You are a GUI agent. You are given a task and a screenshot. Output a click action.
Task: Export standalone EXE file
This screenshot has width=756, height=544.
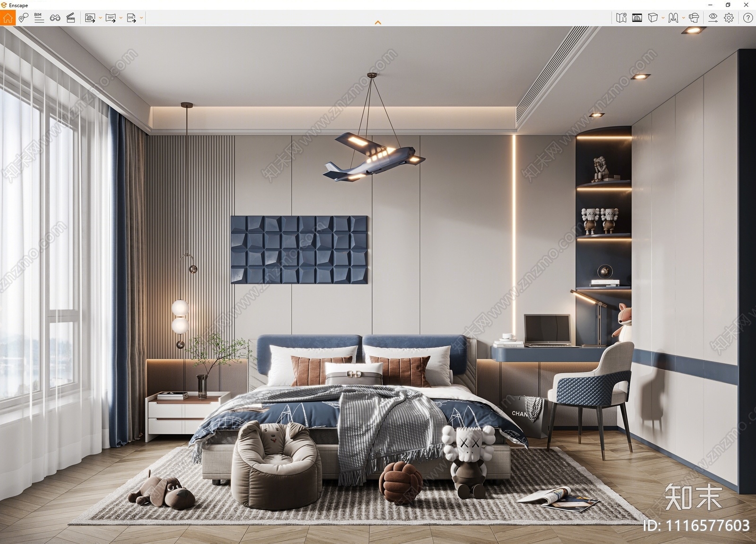tap(131, 18)
